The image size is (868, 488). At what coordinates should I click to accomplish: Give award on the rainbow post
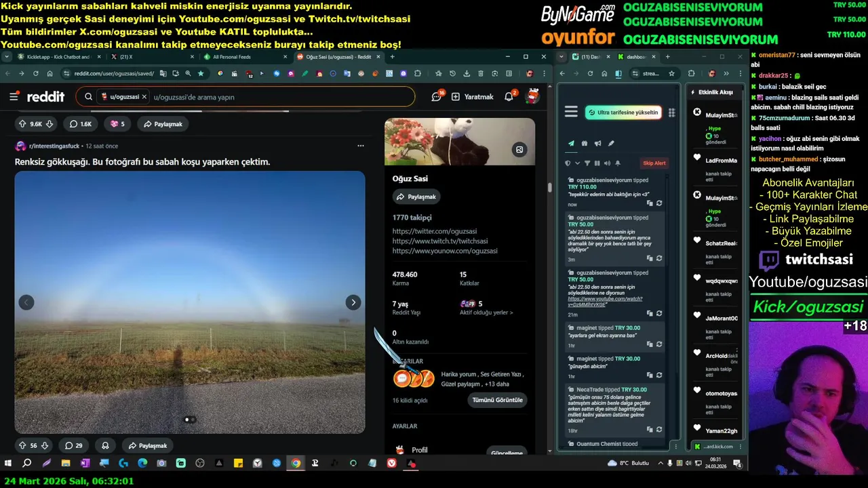click(x=105, y=445)
